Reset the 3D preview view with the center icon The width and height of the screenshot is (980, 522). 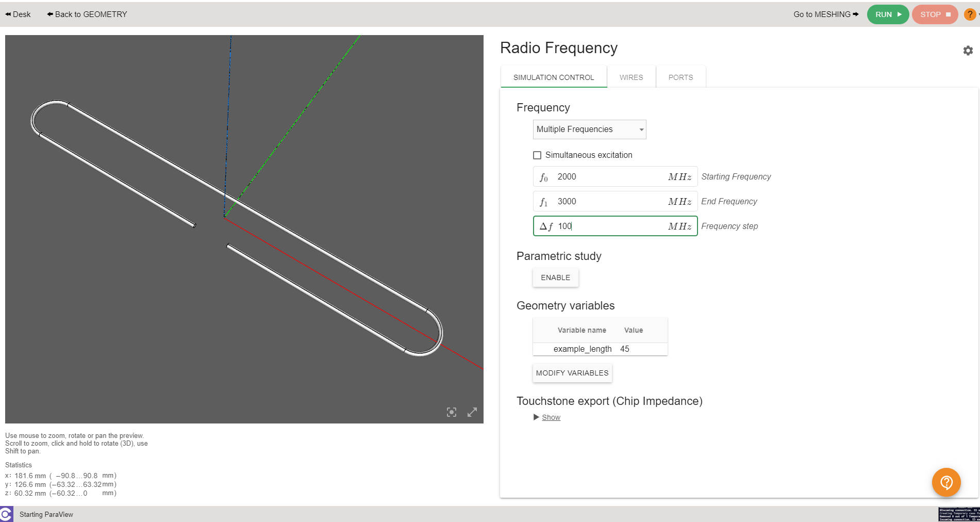click(452, 412)
